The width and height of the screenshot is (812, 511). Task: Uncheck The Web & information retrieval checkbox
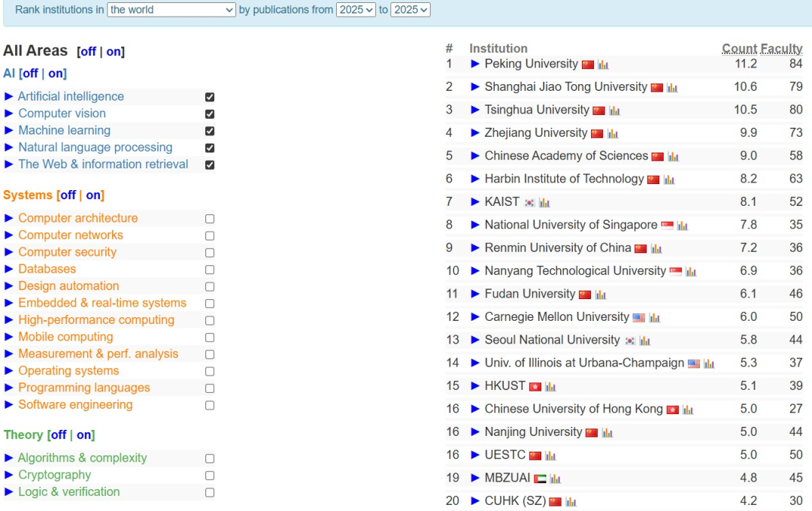[210, 165]
